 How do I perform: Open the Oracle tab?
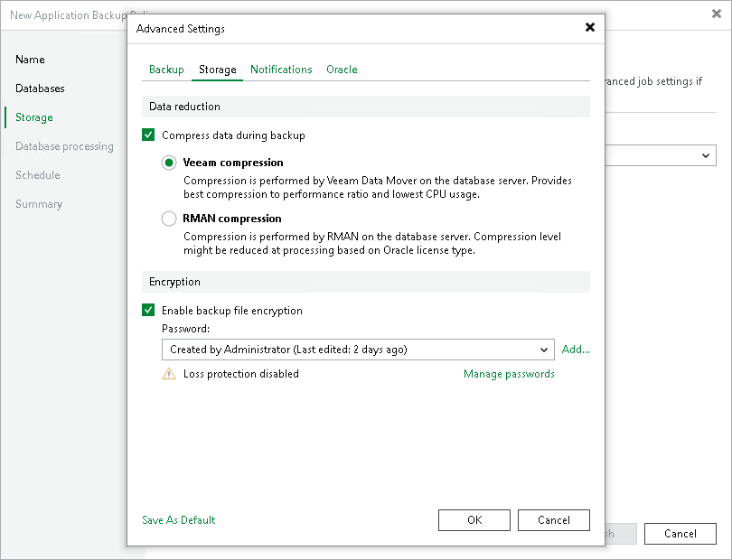pos(342,69)
